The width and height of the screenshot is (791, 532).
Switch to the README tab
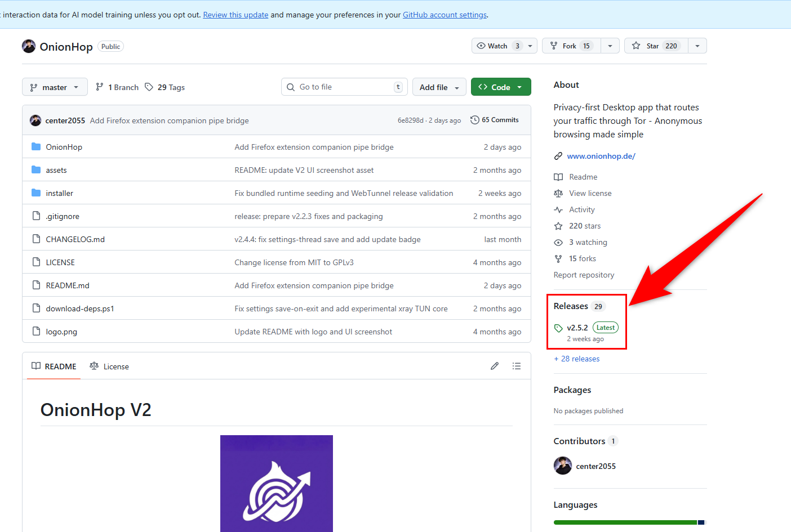54,366
